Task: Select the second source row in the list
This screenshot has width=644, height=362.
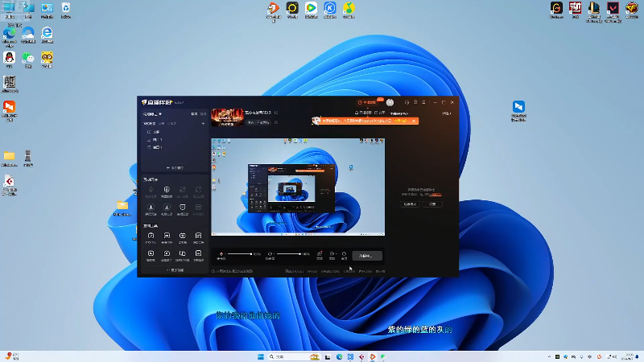Action: pyautogui.click(x=175, y=139)
